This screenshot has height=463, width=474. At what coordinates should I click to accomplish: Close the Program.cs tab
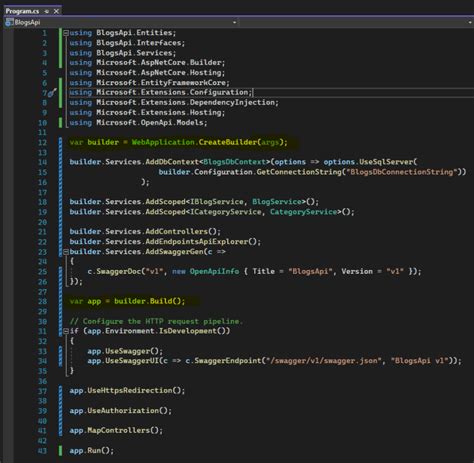56,11
